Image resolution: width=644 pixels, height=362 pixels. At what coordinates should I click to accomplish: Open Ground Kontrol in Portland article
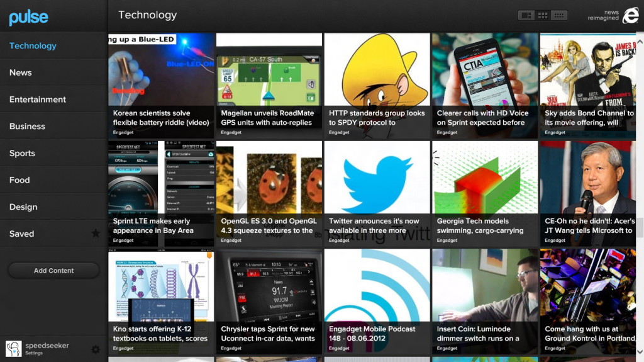pyautogui.click(x=588, y=302)
